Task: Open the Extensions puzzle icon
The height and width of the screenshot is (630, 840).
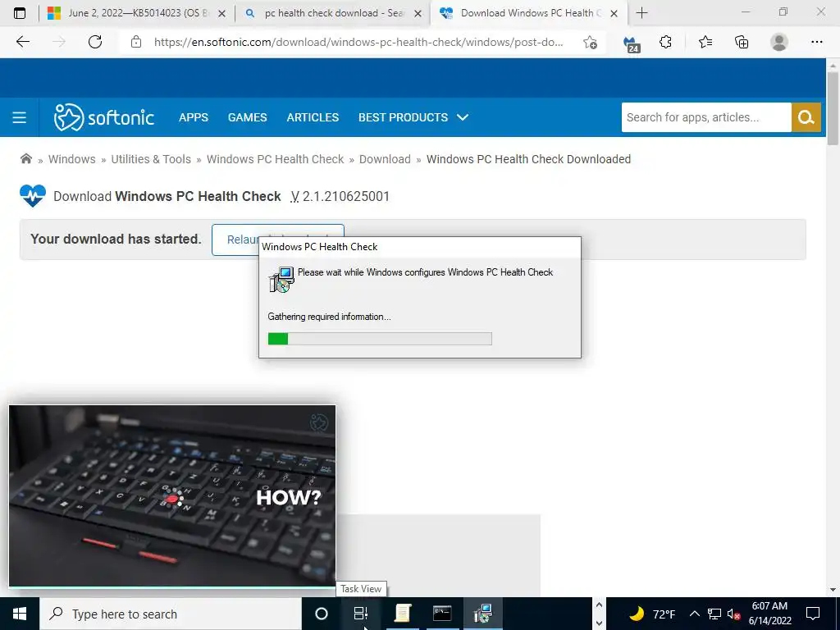Action: pos(665,42)
